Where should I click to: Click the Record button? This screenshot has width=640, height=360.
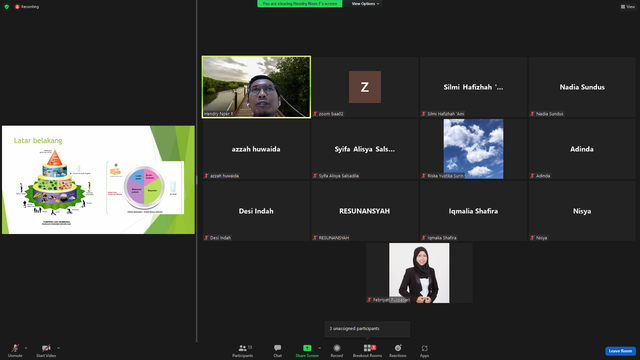(337, 350)
